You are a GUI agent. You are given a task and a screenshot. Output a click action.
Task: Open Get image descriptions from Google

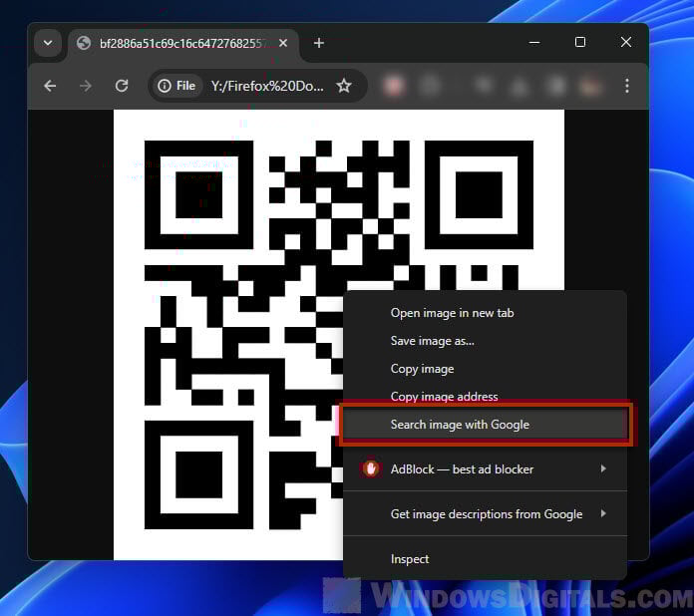click(x=485, y=513)
